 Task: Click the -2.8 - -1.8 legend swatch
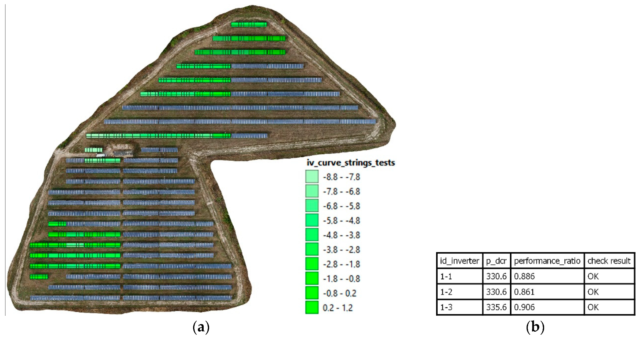coord(312,264)
